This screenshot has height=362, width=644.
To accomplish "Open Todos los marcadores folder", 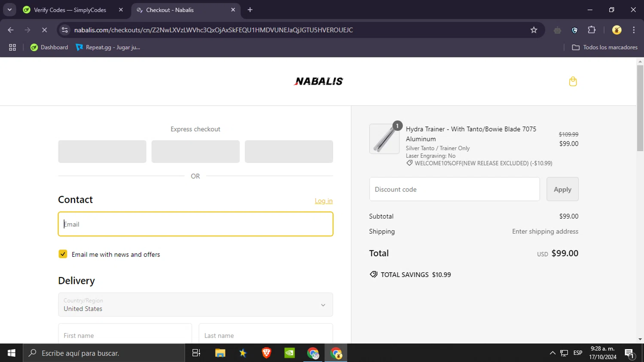I will [x=605, y=47].
